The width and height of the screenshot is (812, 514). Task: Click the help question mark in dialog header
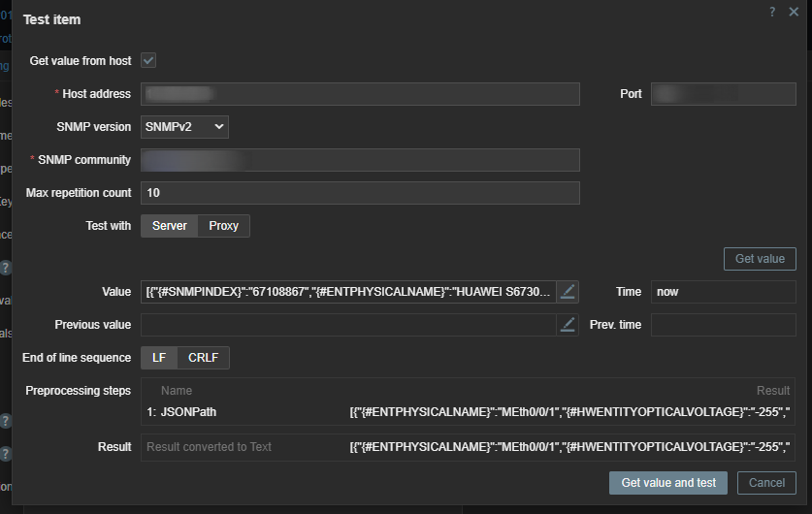point(772,12)
